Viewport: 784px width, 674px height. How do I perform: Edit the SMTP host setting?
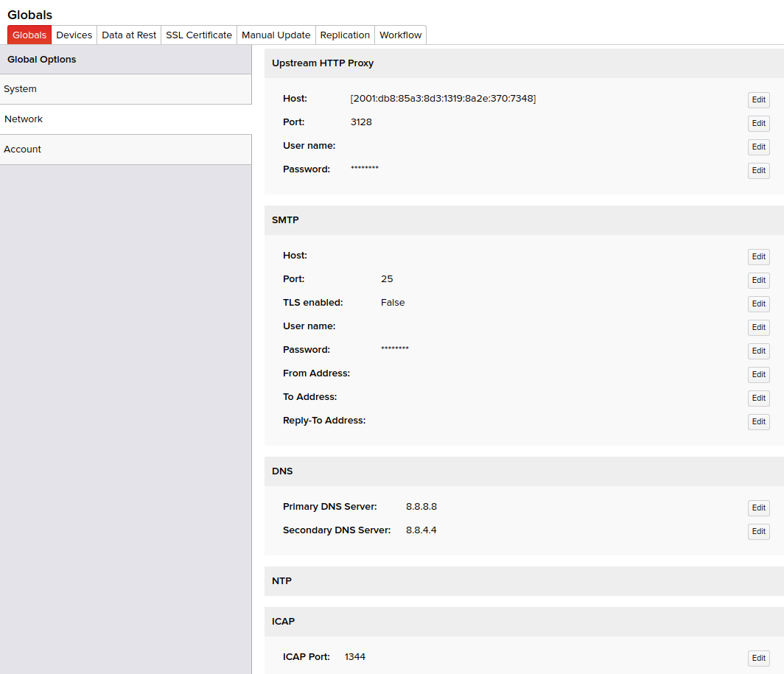click(x=758, y=257)
